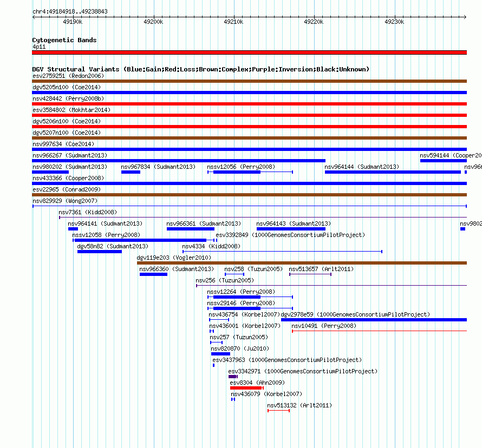Viewport: 482px width, 448px height.
Task: Click the chr4:49184918..49238843 coordinate text
Action: tap(70, 11)
